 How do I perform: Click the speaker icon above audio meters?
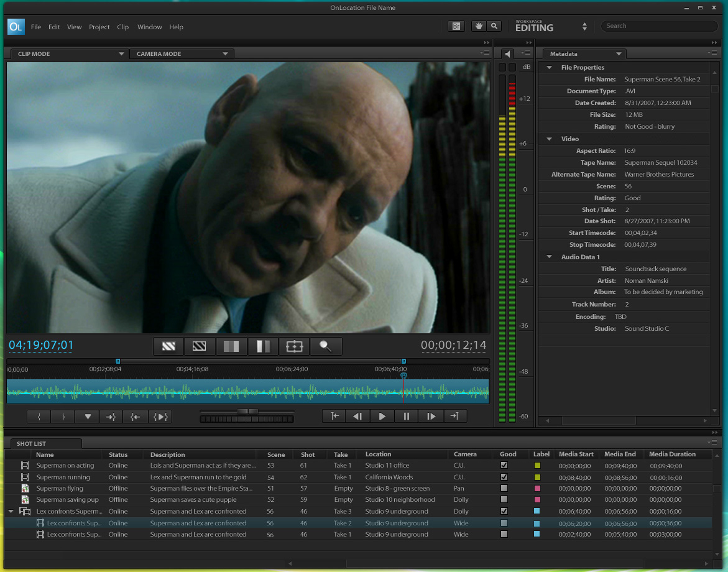(508, 54)
